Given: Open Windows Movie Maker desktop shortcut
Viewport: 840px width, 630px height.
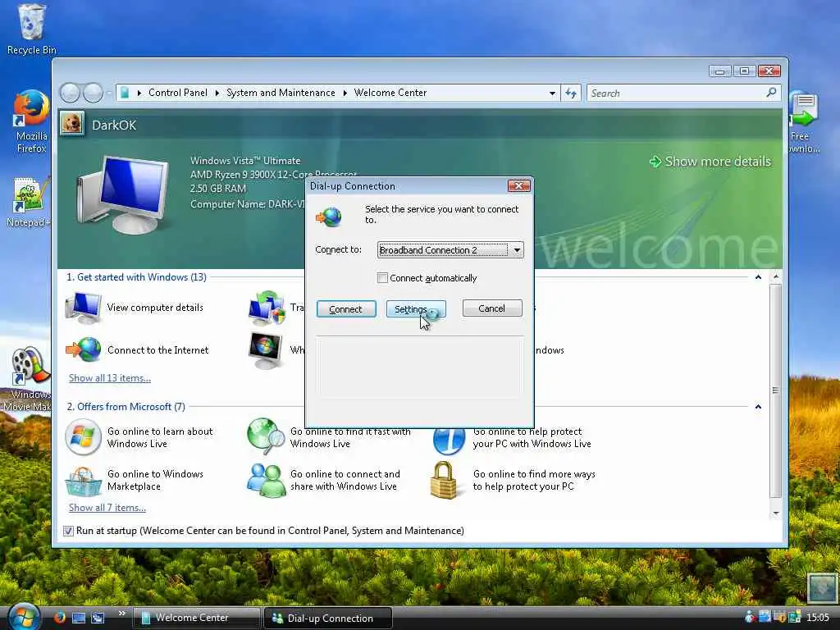Looking at the screenshot, I should 28,379.
